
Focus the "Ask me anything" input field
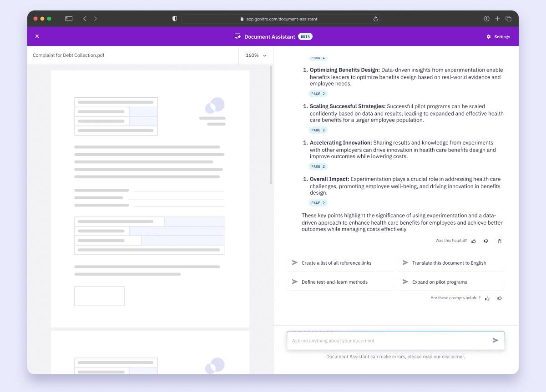tap(389, 341)
